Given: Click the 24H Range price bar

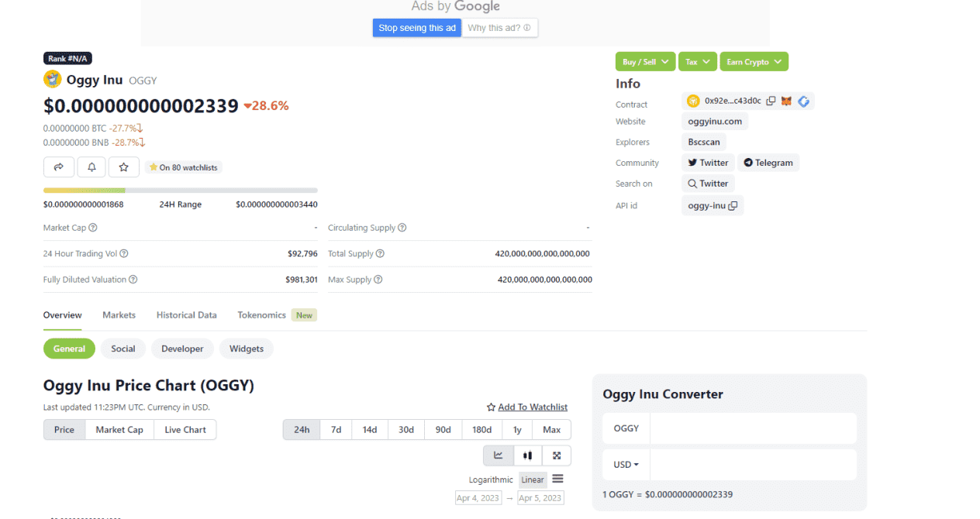Looking at the screenshot, I should coord(181,190).
